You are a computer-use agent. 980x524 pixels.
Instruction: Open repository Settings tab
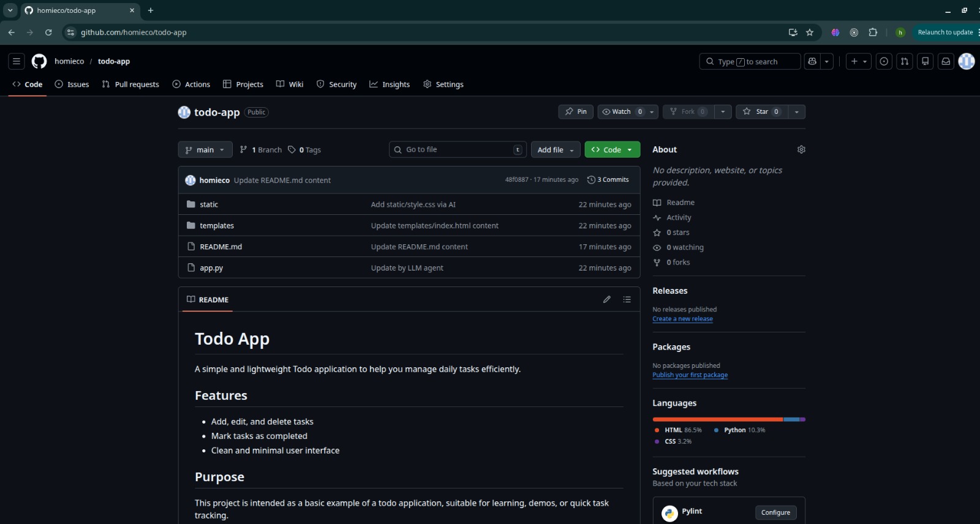pyautogui.click(x=443, y=84)
